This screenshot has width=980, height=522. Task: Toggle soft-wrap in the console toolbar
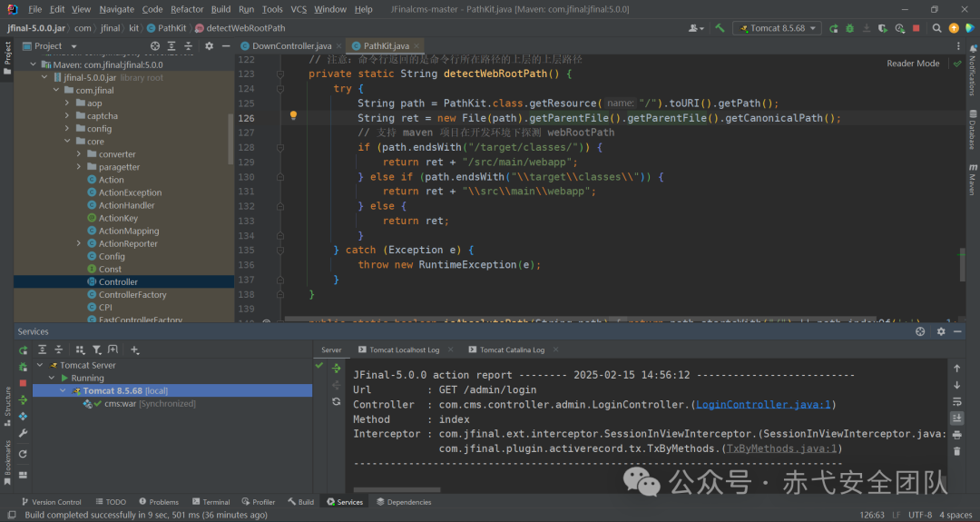(957, 401)
